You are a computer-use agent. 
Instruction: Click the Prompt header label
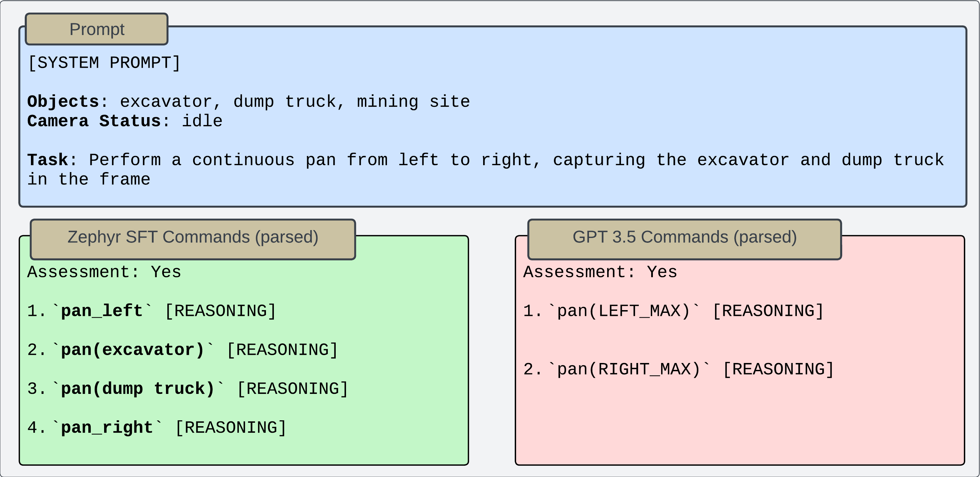click(97, 29)
